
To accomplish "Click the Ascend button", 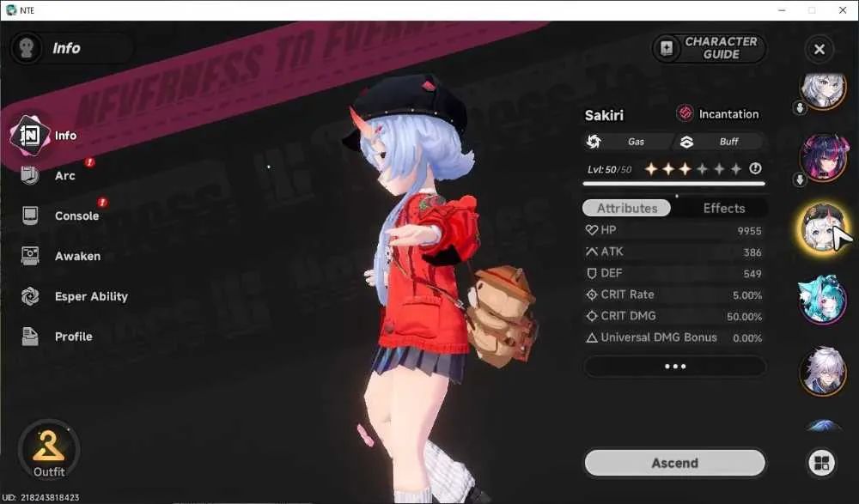I will (x=675, y=463).
